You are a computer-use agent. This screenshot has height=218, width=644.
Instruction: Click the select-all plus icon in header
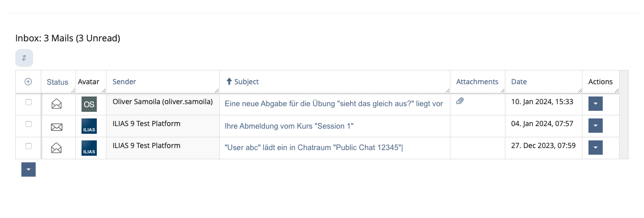coord(28,82)
